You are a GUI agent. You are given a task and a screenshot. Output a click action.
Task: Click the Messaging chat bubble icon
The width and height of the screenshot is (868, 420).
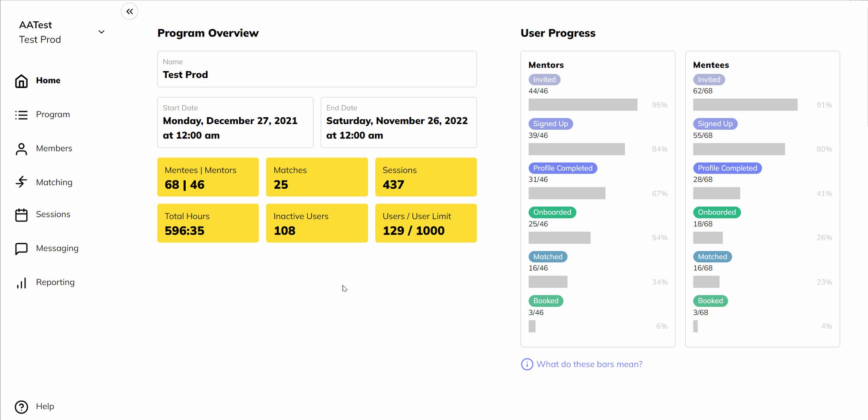[x=21, y=249]
